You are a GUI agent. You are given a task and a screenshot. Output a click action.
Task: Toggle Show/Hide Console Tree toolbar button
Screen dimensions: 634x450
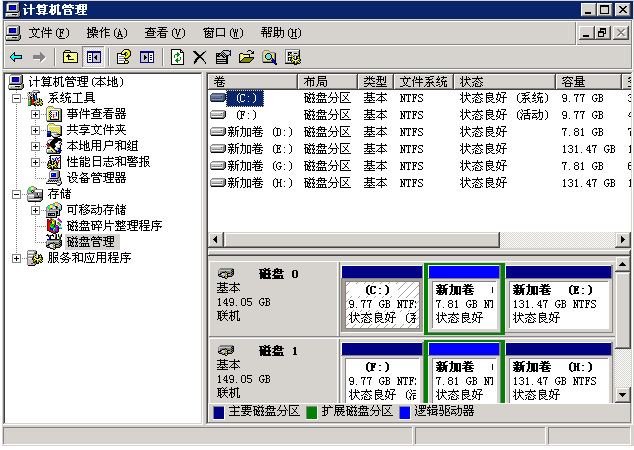tap(94, 57)
